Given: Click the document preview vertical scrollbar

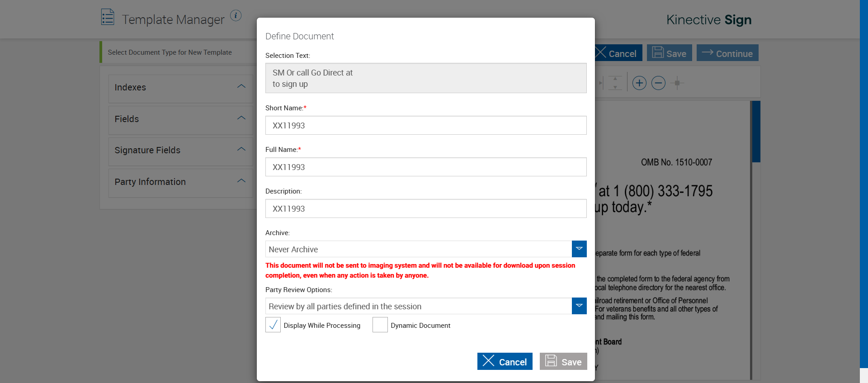Looking at the screenshot, I should coord(755,132).
